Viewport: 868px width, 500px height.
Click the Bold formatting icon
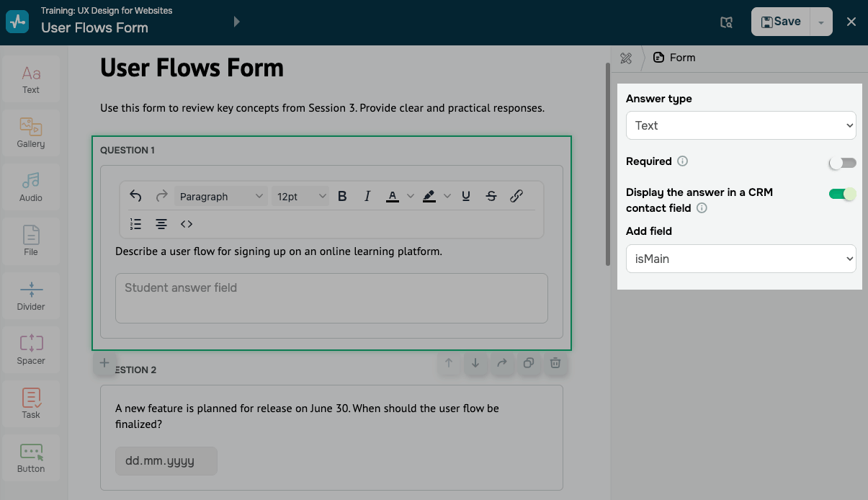(342, 196)
